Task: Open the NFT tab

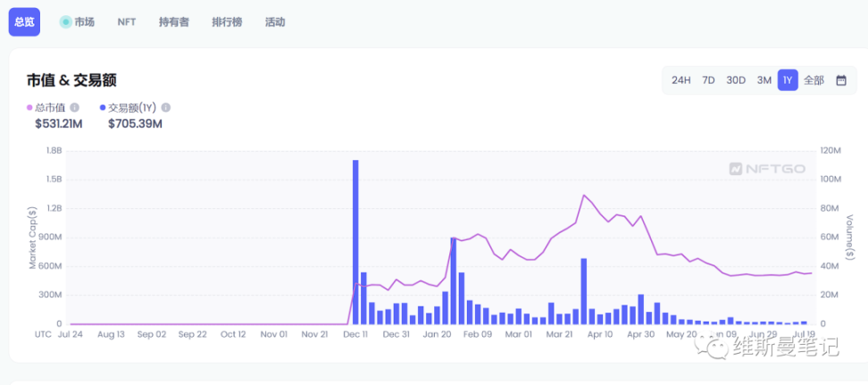Action: (126, 21)
